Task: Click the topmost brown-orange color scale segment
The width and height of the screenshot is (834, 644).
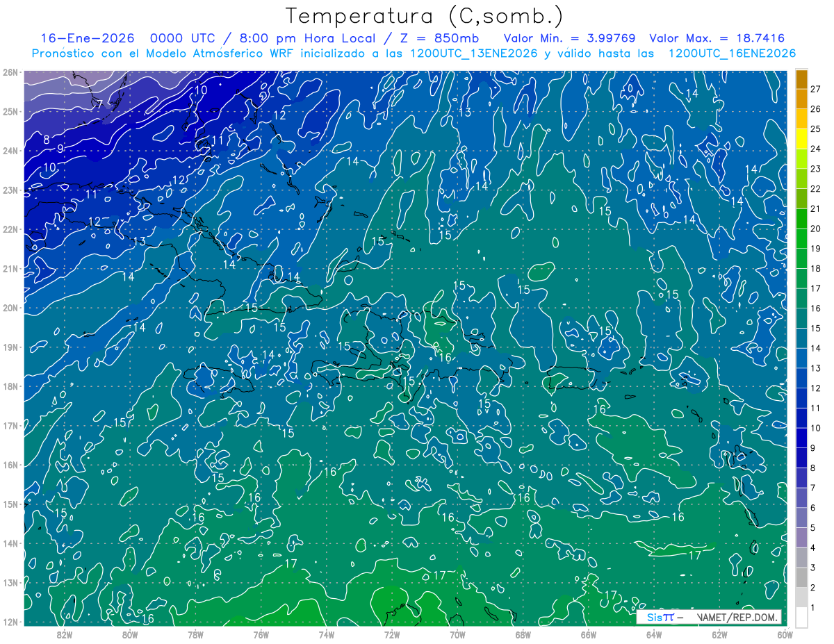Action: (x=802, y=79)
